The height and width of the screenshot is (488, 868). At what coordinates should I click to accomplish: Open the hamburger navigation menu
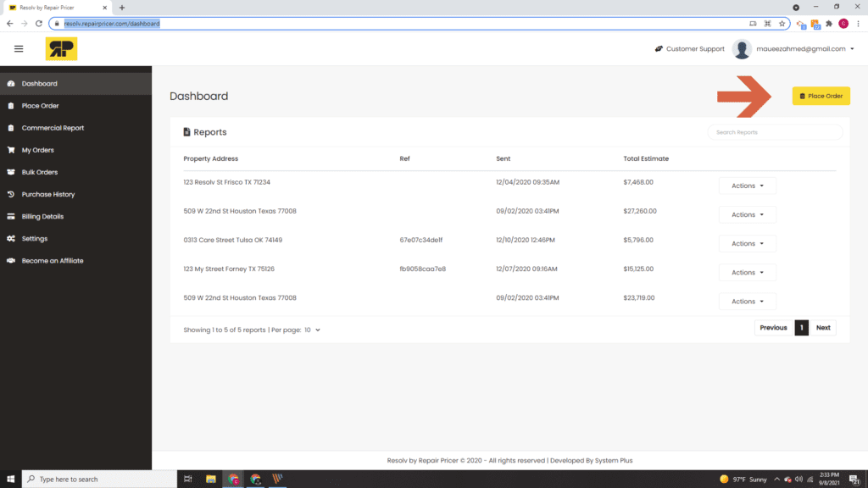coord(18,48)
